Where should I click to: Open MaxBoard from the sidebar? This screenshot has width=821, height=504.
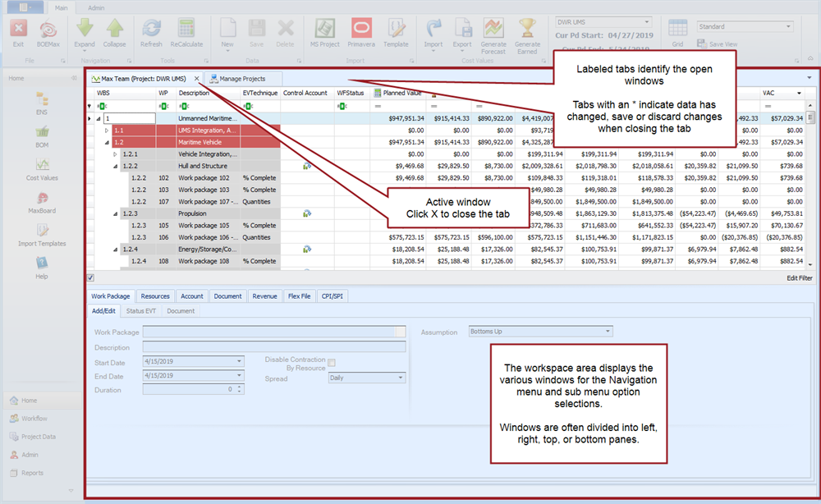pos(42,203)
